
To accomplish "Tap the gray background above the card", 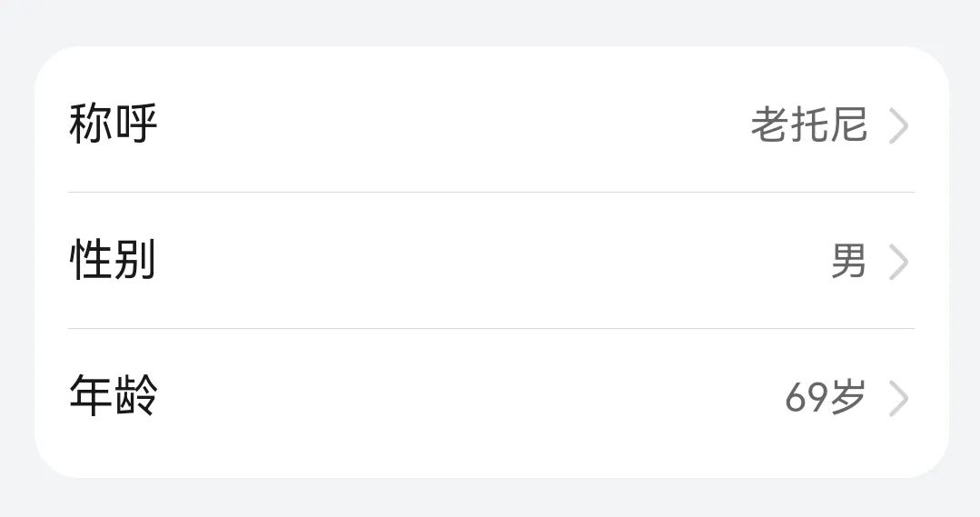I will click(490, 20).
